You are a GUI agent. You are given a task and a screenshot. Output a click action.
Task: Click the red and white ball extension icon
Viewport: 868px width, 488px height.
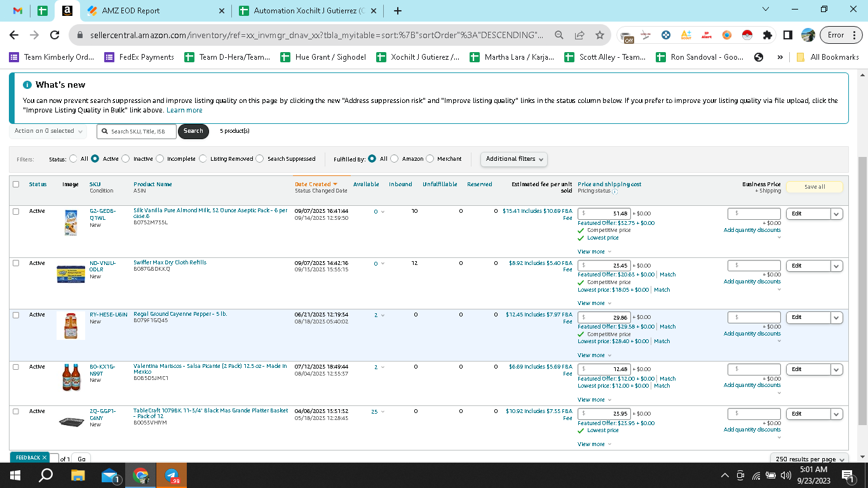[x=747, y=35]
